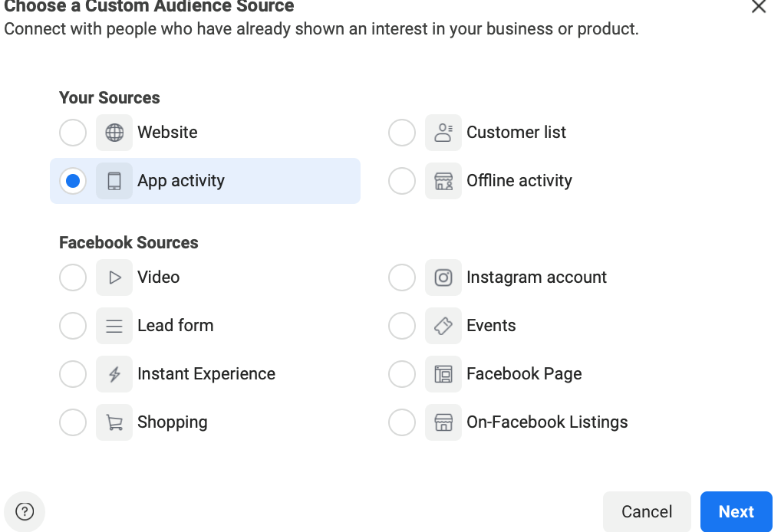Click the Customer list icon

[443, 132]
